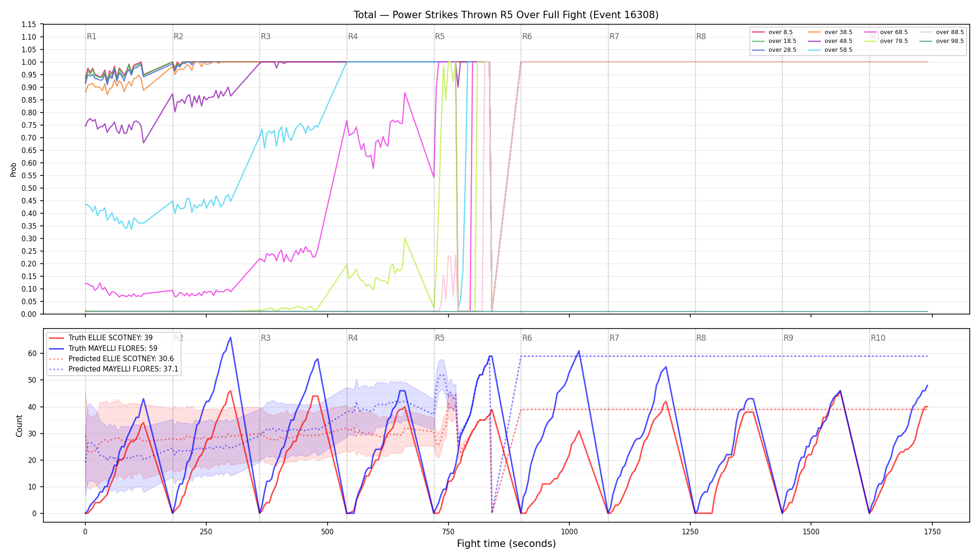The height and width of the screenshot is (560, 980).
Task: Click the 0.00 tick on the Prob axis
Action: pos(29,314)
